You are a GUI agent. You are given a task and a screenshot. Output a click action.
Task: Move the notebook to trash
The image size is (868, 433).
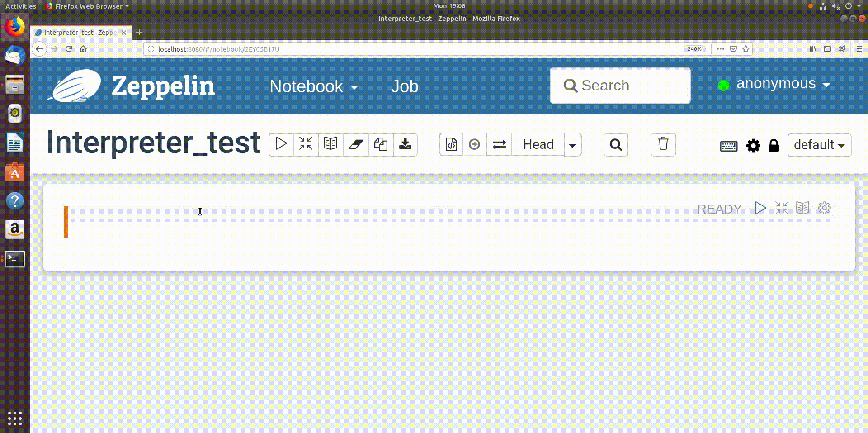click(663, 144)
